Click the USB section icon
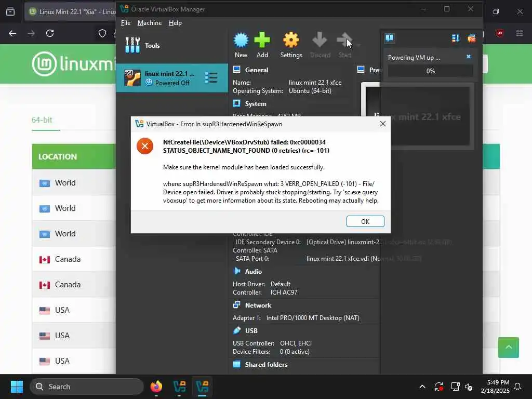This screenshot has height=399, width=532. point(237,330)
